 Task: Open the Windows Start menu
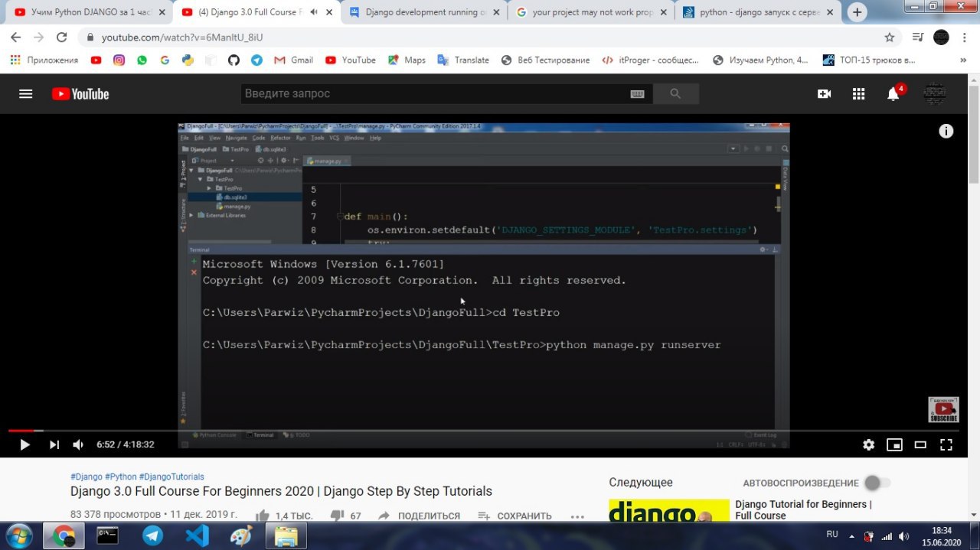pyautogui.click(x=18, y=535)
